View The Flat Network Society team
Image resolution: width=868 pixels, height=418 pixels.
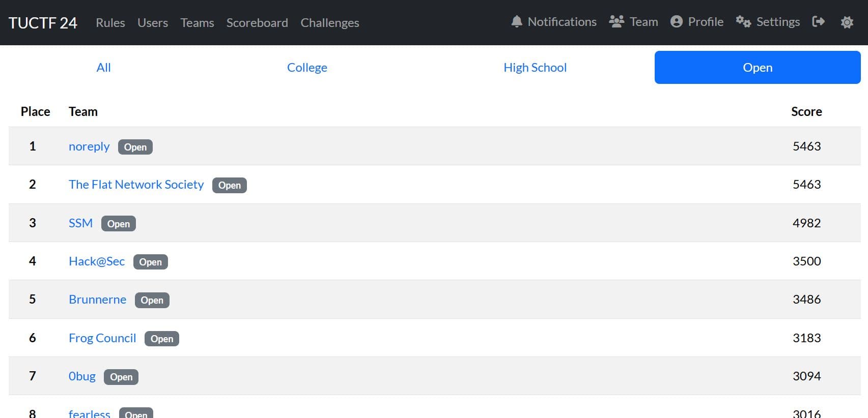coord(136,185)
